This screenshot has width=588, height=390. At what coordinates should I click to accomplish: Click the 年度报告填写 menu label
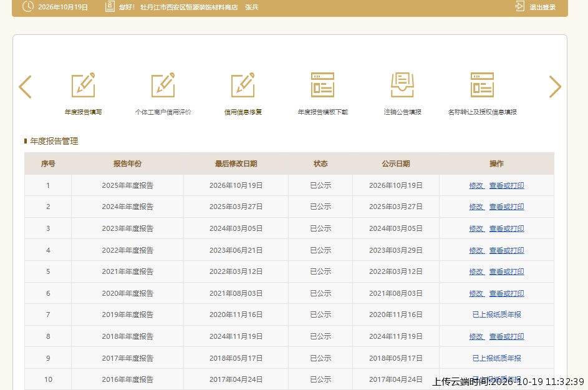click(x=84, y=112)
